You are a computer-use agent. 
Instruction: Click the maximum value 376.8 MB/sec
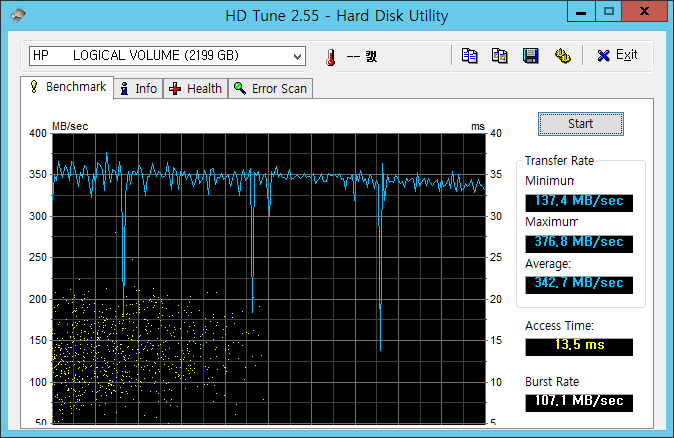tap(579, 244)
